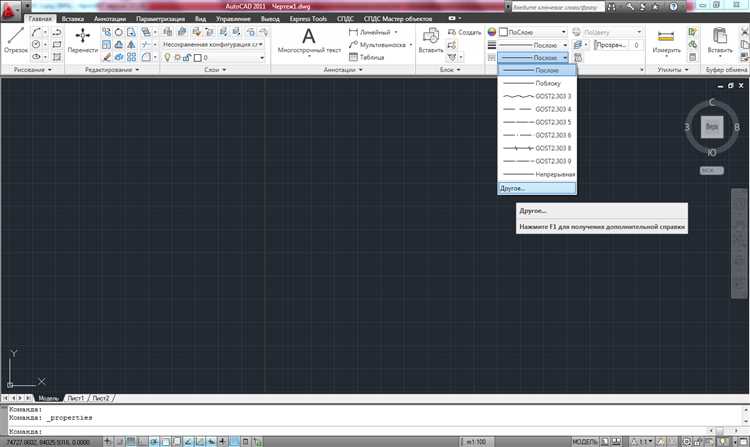The image size is (750, 447).
Task: Select the ellipse drawing tool icon
Action: point(36,57)
